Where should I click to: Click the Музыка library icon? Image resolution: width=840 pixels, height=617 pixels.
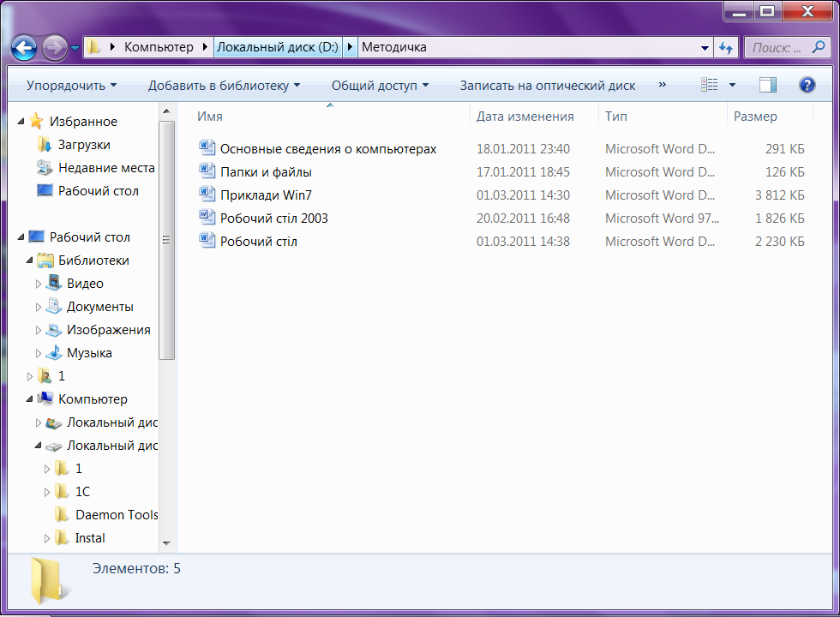(53, 352)
